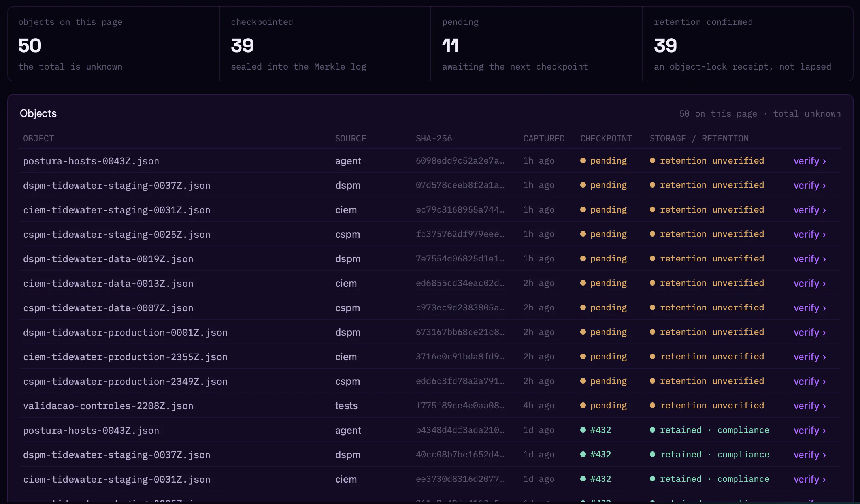Viewport: 860px width, 504px height.
Task: Click the CHECKPOINT column header
Action: (606, 139)
